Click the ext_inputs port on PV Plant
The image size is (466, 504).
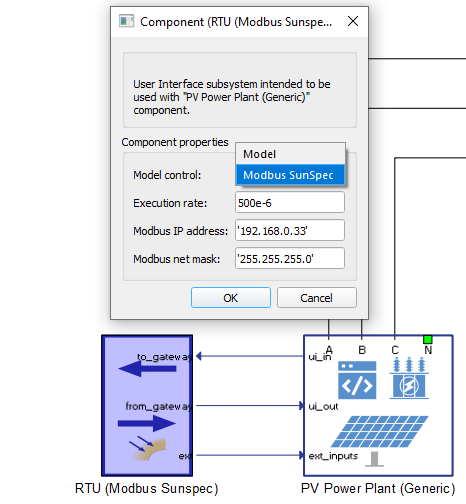point(333,456)
